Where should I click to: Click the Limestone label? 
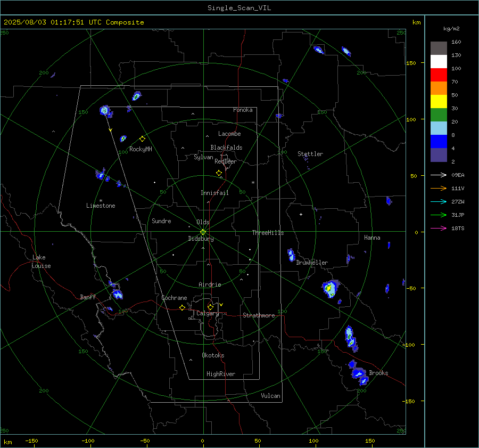click(x=101, y=206)
